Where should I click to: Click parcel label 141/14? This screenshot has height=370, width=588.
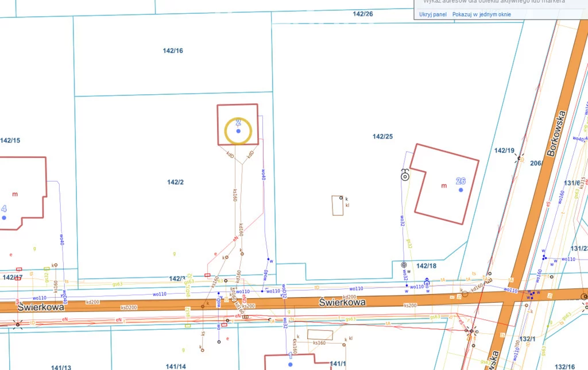[x=176, y=366]
